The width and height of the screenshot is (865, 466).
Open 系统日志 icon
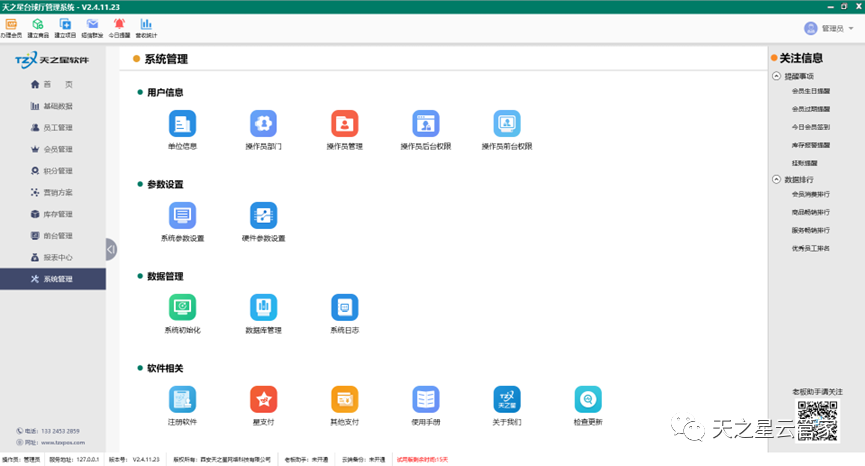coord(344,307)
